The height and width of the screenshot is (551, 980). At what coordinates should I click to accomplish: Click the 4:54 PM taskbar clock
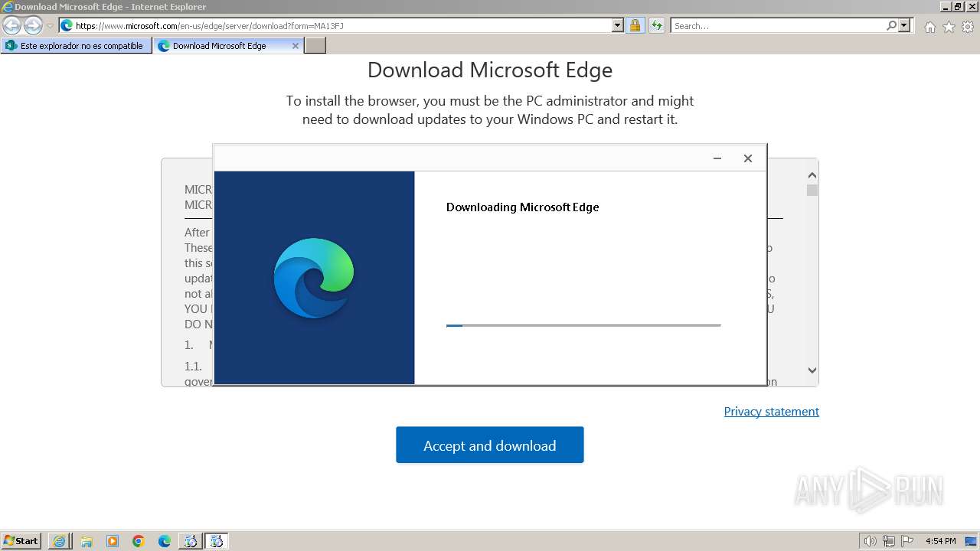coord(940,541)
